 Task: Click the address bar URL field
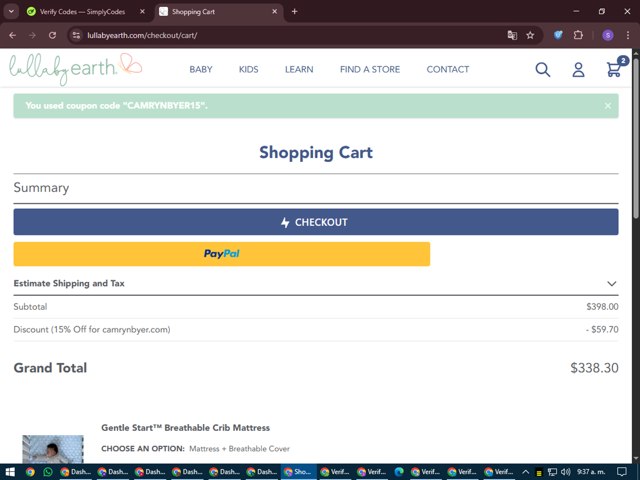[x=286, y=36]
